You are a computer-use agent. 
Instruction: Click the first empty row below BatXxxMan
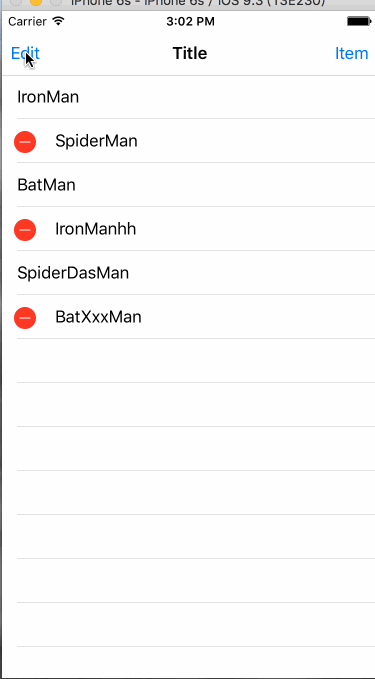(x=188, y=361)
